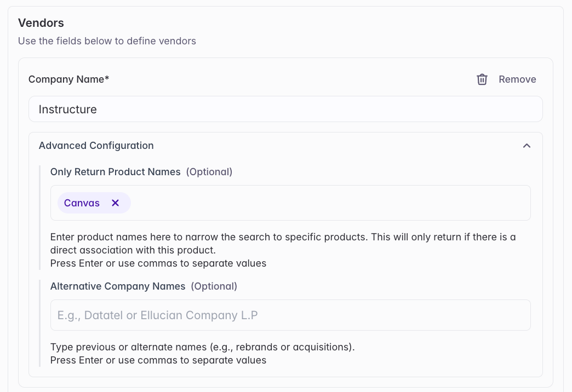Screen dimensions: 572x392
Task: Collapse the Advanced Configuration section
Action: pos(527,146)
